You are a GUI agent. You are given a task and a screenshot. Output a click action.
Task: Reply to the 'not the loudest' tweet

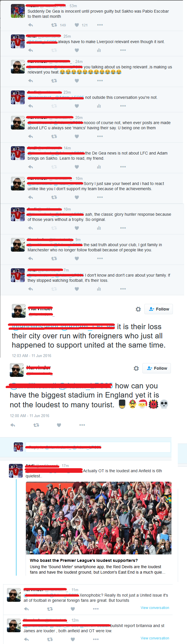13,425
